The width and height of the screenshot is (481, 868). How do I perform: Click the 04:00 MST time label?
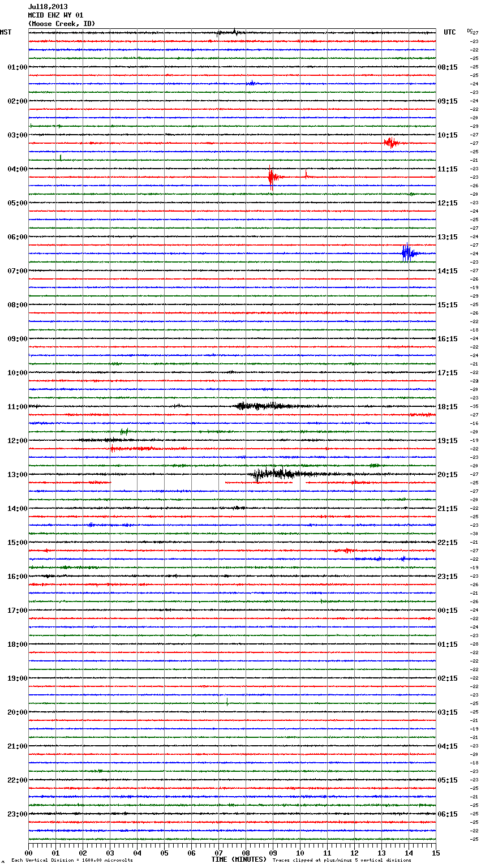17,169
